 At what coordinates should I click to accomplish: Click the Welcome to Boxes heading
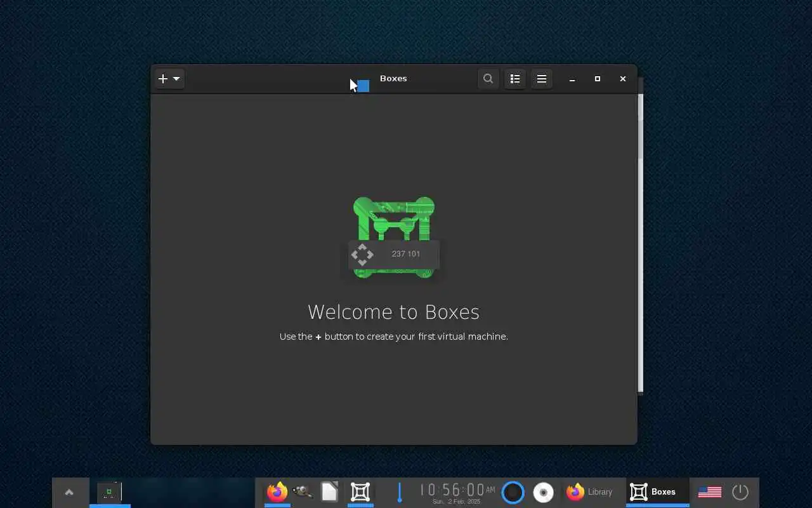click(393, 312)
